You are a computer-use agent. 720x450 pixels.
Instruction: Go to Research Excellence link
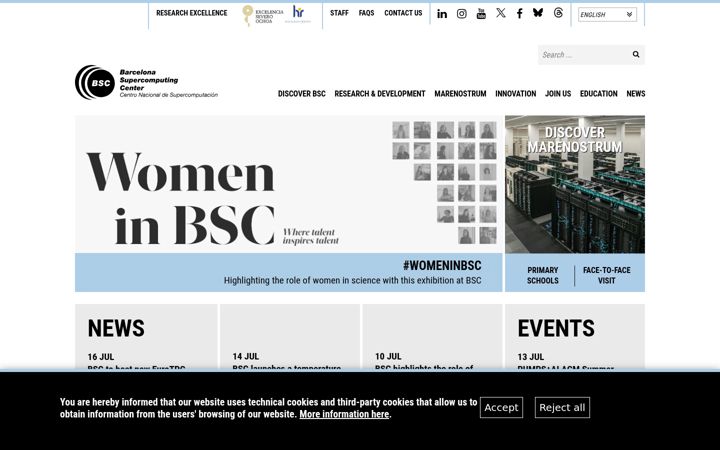pos(191,13)
